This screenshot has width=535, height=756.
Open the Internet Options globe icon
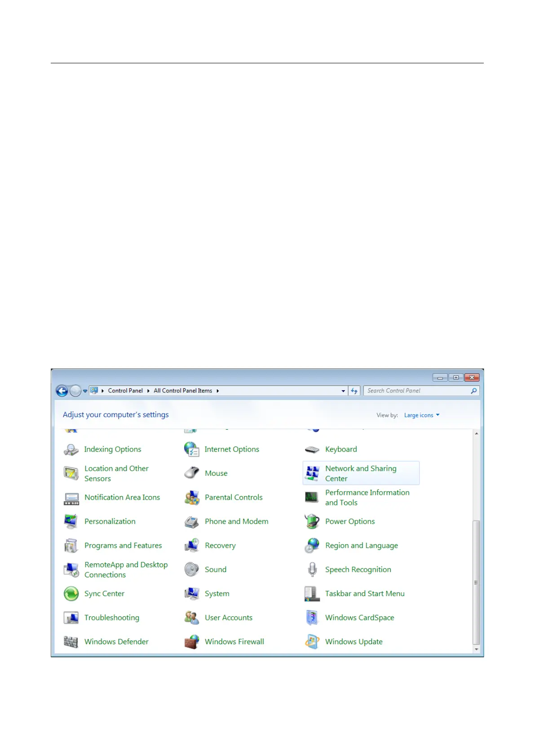point(192,449)
